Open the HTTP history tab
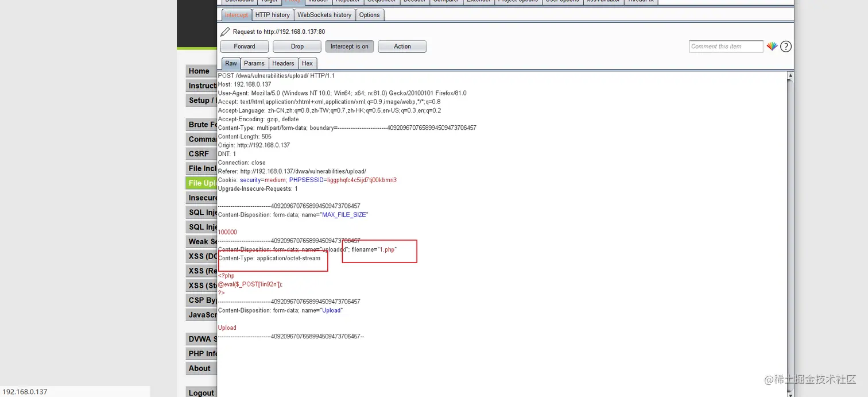Image resolution: width=868 pixels, height=397 pixels. (273, 15)
